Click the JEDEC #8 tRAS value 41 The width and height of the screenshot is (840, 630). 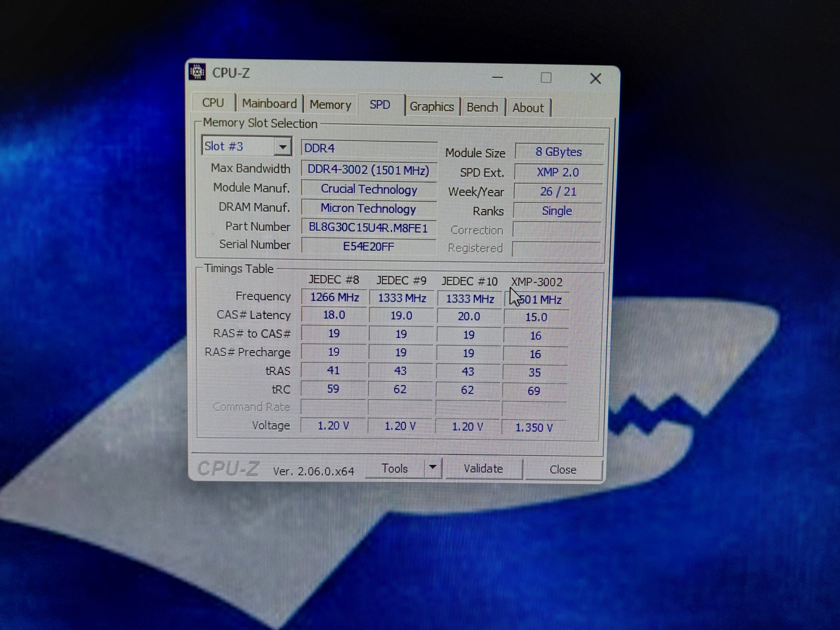(334, 370)
